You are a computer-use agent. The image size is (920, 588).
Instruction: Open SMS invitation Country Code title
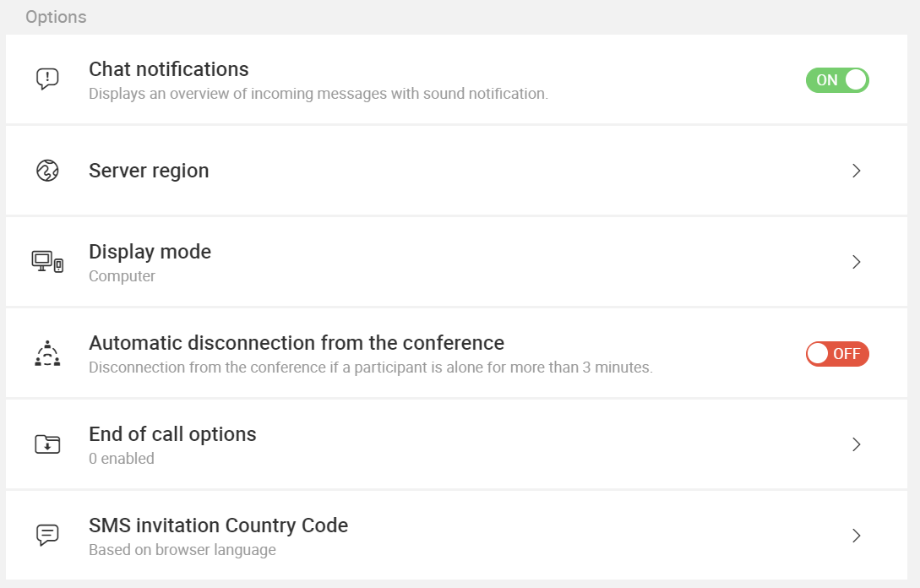[x=218, y=525]
